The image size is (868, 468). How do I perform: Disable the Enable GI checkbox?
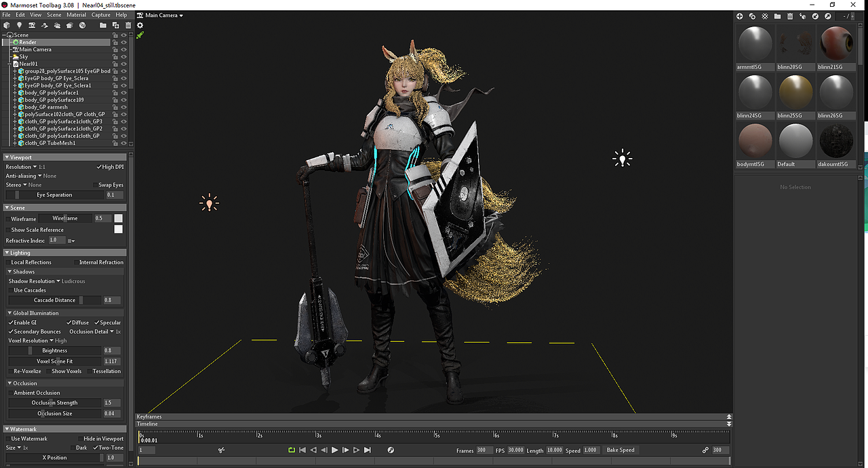click(x=11, y=322)
